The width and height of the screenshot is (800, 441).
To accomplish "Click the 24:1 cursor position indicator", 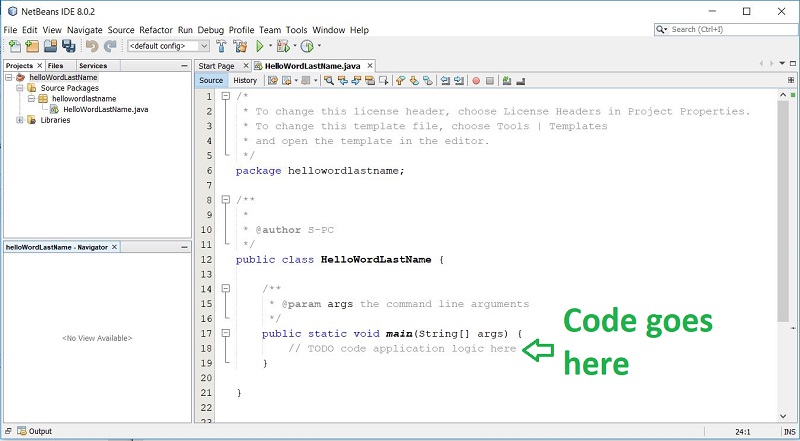I will point(742,431).
